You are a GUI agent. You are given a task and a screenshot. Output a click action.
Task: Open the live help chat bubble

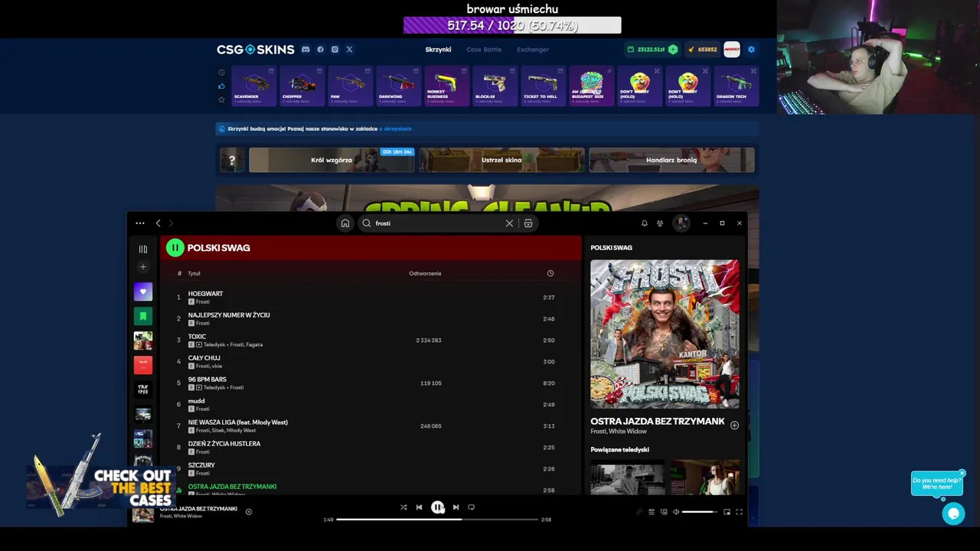pyautogui.click(x=953, y=514)
